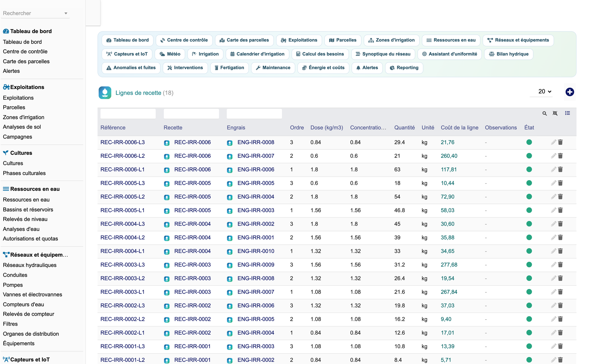The image size is (589, 364).
Task: Edit row REC-IRR-0006-L3 with pencil icon
Action: (x=554, y=142)
